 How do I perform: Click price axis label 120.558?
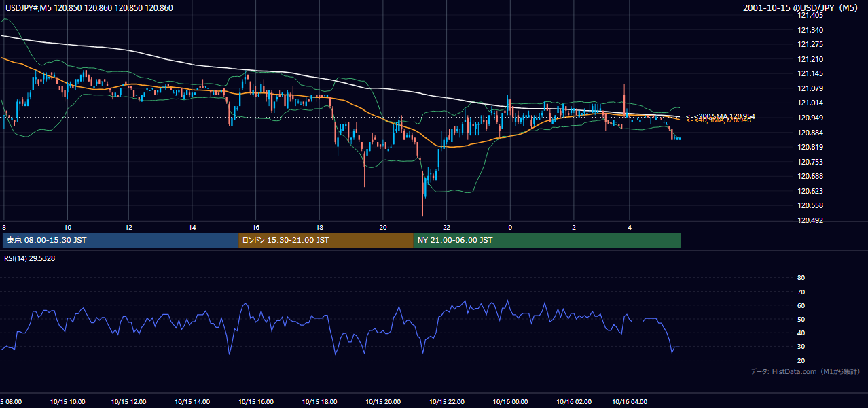coord(810,205)
